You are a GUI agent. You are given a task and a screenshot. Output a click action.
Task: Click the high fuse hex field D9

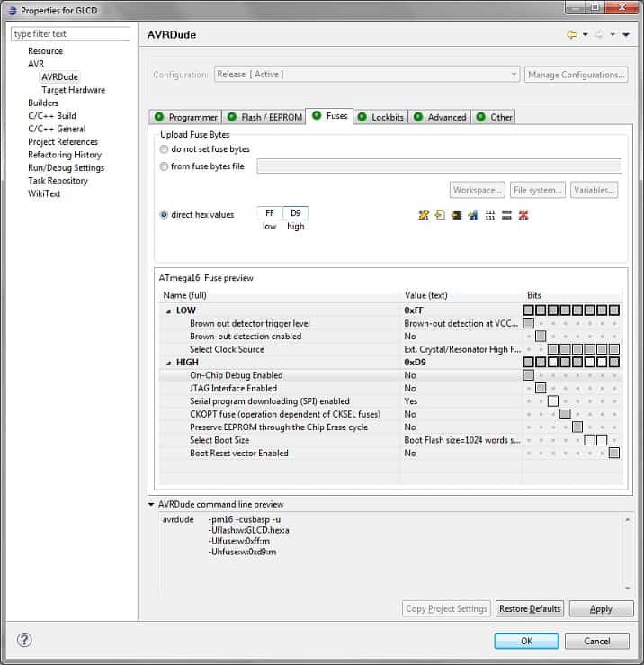point(296,213)
